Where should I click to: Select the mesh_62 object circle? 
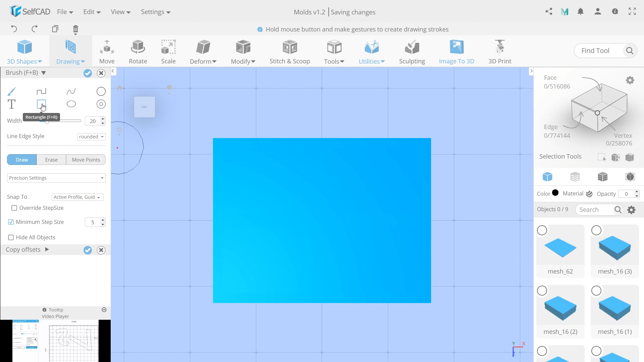pyautogui.click(x=542, y=231)
